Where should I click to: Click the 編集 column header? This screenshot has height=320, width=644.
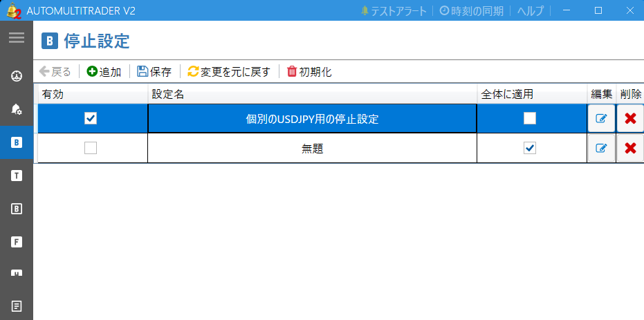(x=602, y=94)
